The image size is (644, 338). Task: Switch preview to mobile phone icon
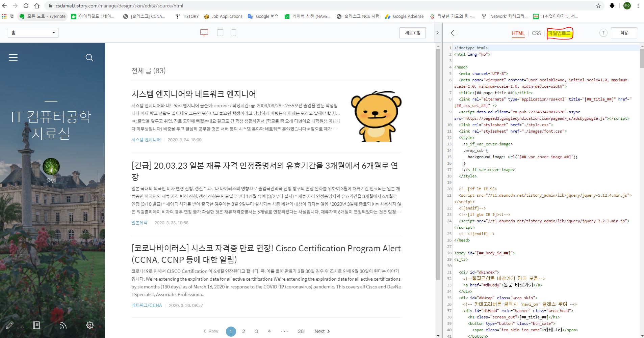click(x=234, y=33)
